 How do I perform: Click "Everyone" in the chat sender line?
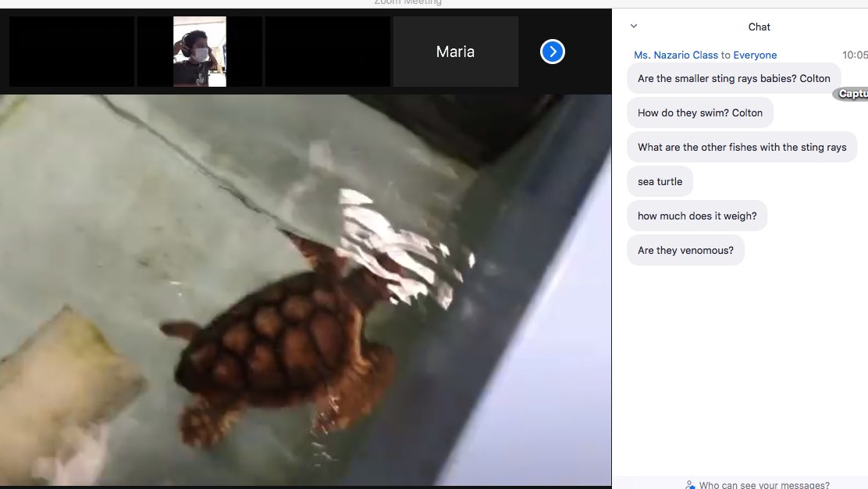[755, 55]
